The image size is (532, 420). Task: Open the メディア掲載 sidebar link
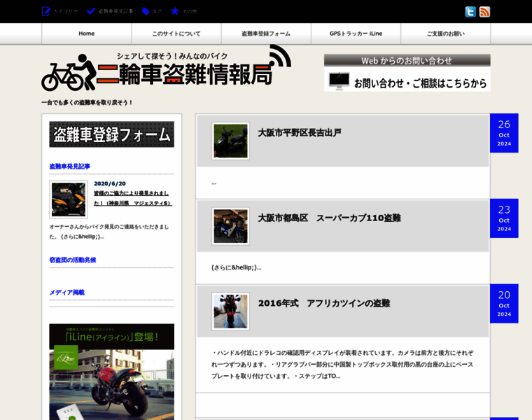click(x=66, y=292)
